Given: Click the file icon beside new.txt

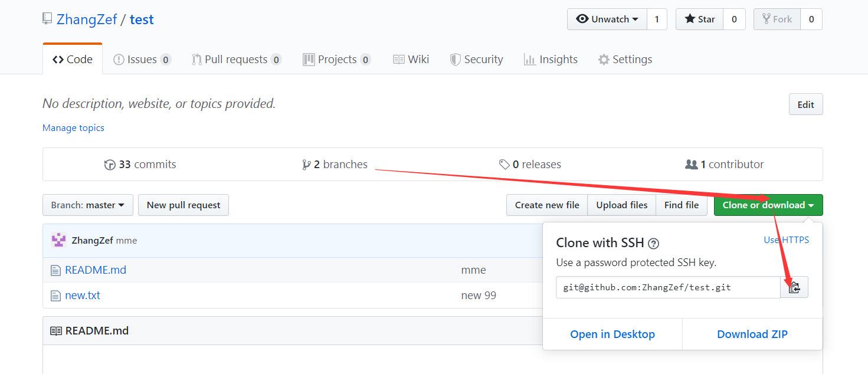Looking at the screenshot, I should click(x=55, y=296).
